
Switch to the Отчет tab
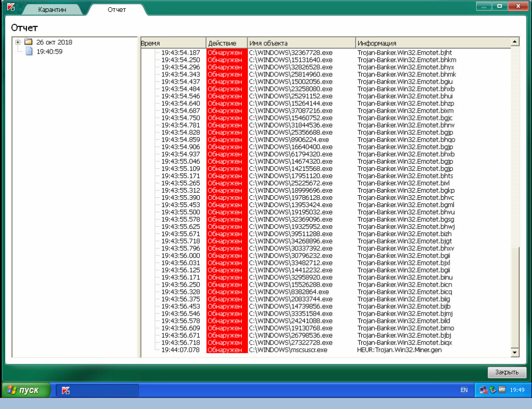117,9
